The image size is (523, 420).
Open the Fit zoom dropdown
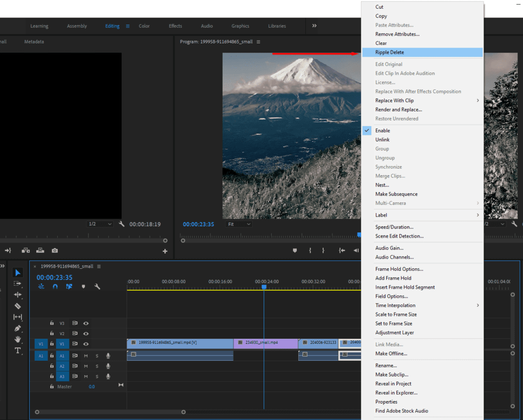pos(239,224)
